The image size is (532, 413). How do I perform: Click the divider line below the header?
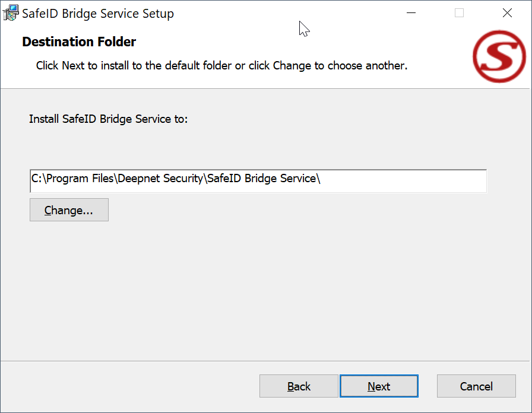pos(266,89)
